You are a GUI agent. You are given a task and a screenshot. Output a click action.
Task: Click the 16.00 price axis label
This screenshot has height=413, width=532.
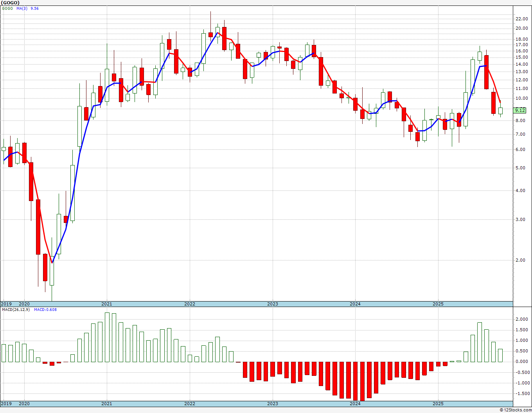(521, 51)
